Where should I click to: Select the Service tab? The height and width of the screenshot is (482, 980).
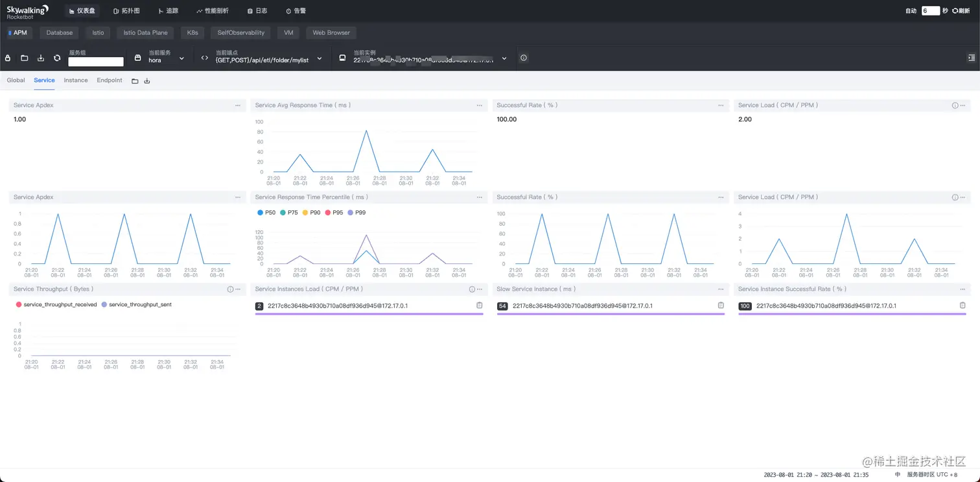[x=44, y=80]
